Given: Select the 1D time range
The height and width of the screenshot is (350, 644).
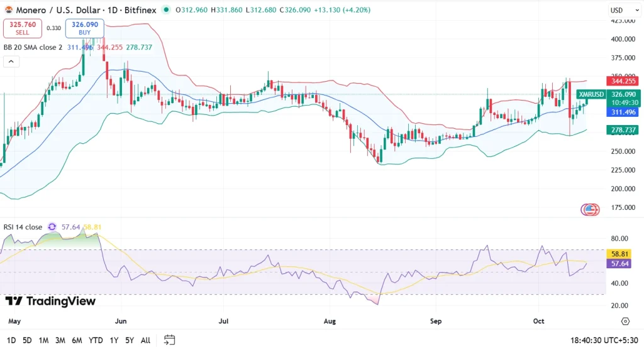Looking at the screenshot, I should pyautogui.click(x=11, y=340).
